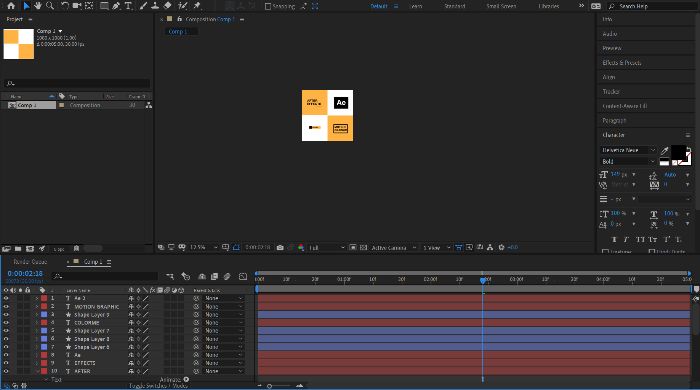The height and width of the screenshot is (390, 700).
Task: Open the magnification ratio 12.5% dropdown
Action: pyautogui.click(x=204, y=247)
